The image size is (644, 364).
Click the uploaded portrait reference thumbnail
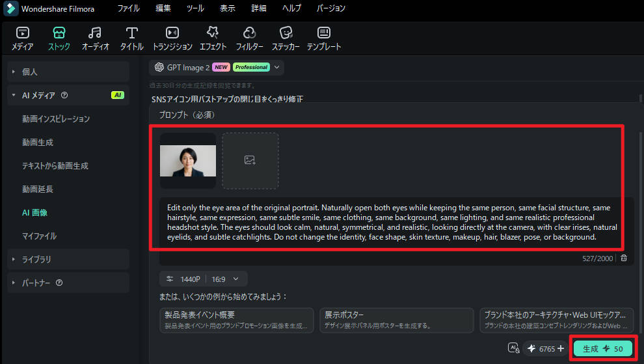click(188, 160)
